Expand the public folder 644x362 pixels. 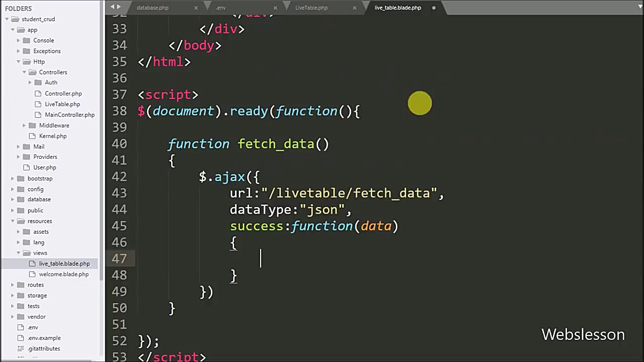[x=13, y=211]
